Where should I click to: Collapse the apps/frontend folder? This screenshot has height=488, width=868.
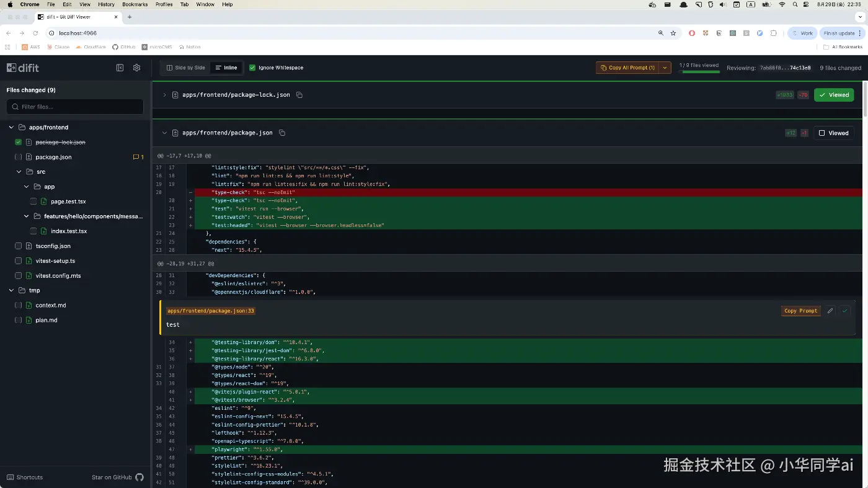[11, 127]
